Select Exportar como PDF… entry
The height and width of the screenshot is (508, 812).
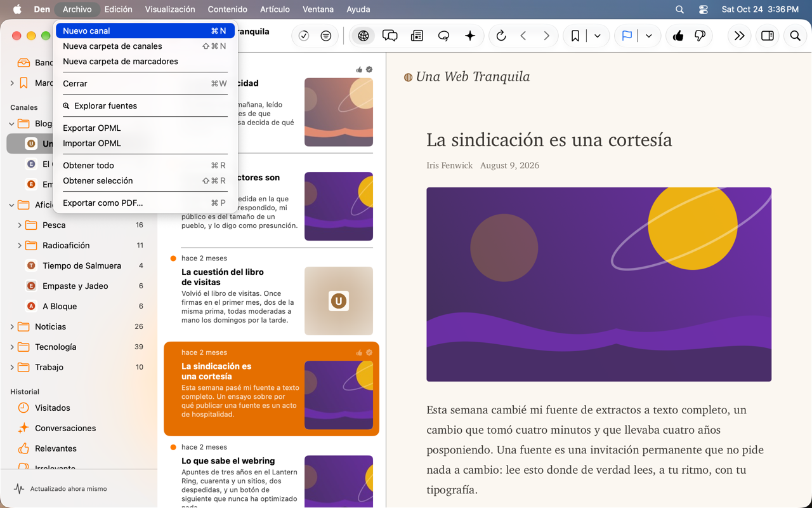pos(145,203)
